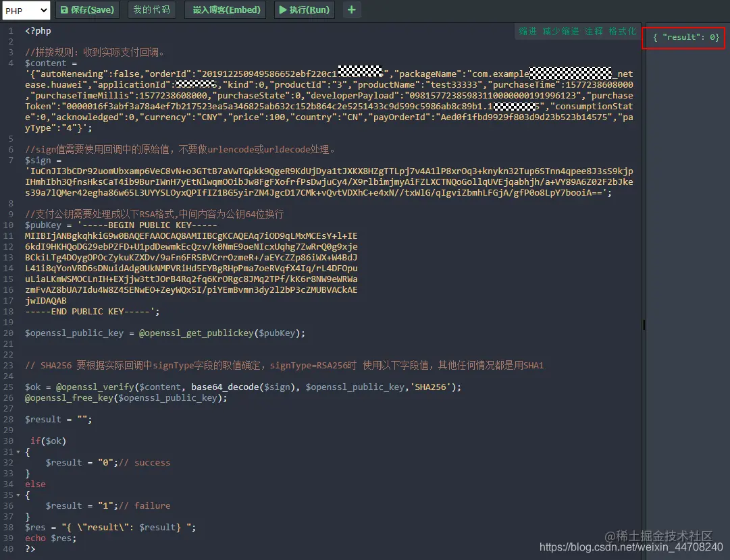Viewport: 730px width, 560px height.
Task: Open the PHP language dropdown
Action: click(x=26, y=10)
